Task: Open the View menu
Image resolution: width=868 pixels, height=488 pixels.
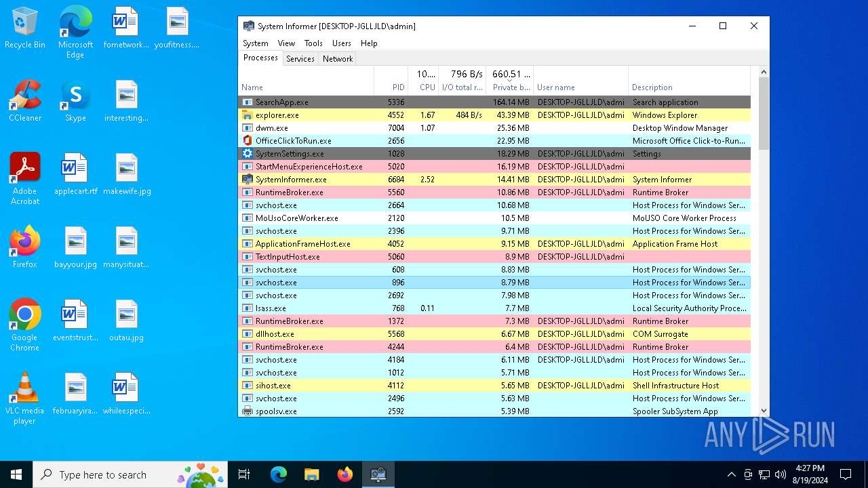Action: click(286, 43)
